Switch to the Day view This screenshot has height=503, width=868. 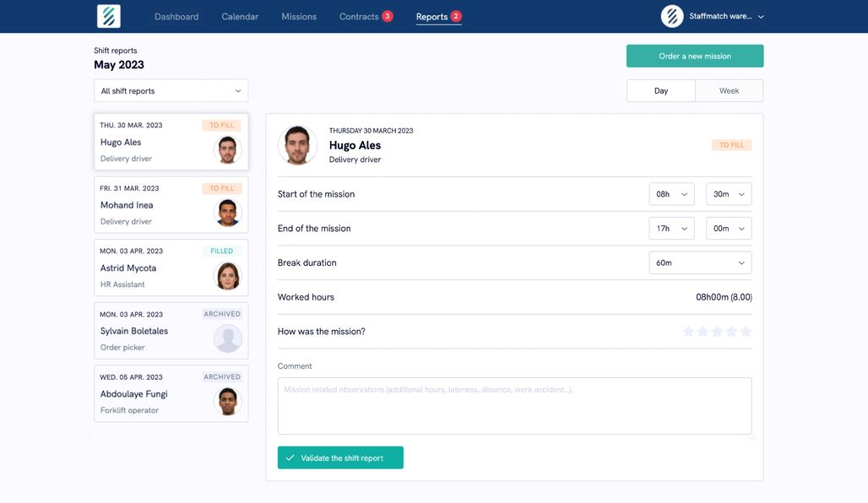tap(661, 89)
